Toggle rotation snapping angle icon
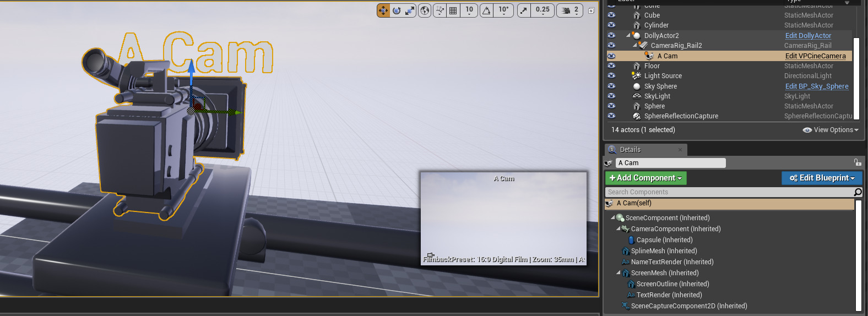This screenshot has height=316, width=868. point(487,10)
